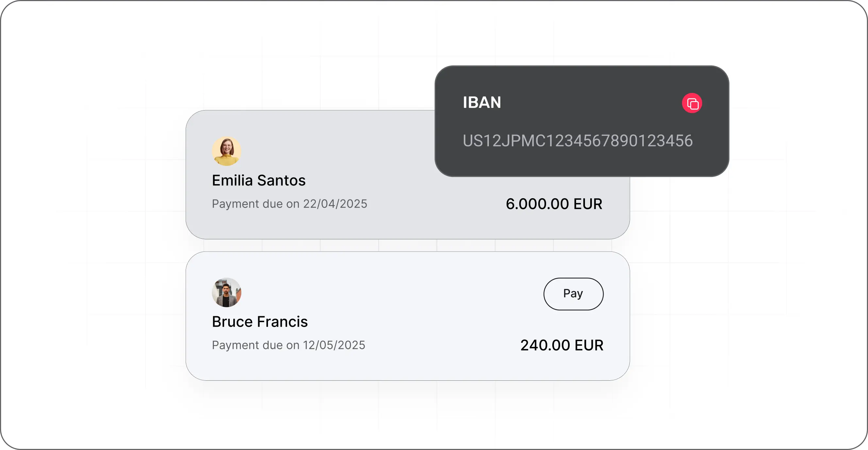Screen dimensions: 868x450
Task: Click Bruce Francis's profile avatar
Action: point(226,292)
